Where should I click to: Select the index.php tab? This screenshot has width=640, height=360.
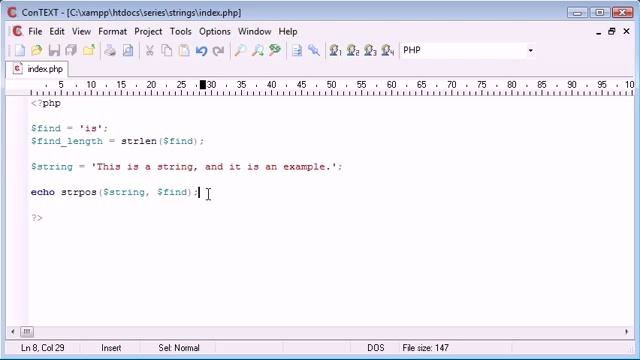pyautogui.click(x=38, y=69)
